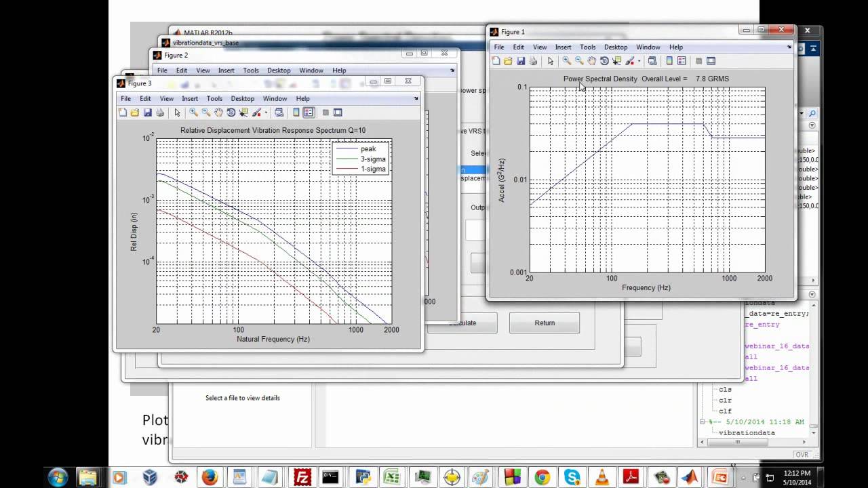Click horizontal scrollbar in command history panel
868x488 pixels.
click(737, 442)
